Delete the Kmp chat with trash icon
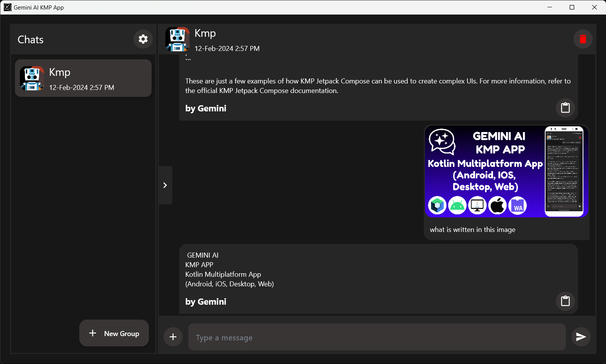This screenshot has width=606, height=364. click(x=583, y=39)
